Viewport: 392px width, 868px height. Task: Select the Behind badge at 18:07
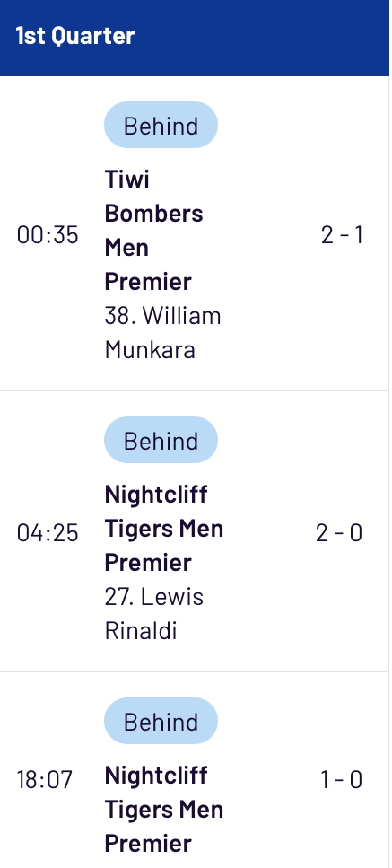click(x=161, y=721)
